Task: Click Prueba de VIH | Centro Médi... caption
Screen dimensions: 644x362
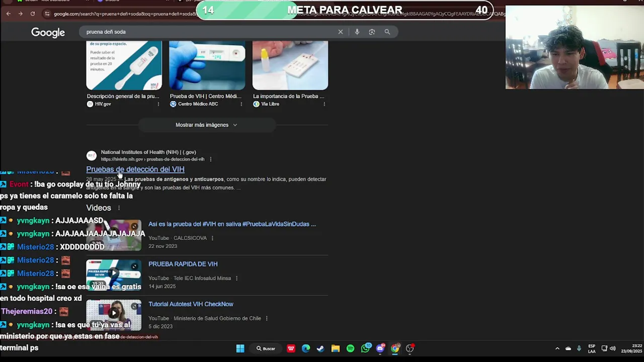Action: [x=206, y=96]
